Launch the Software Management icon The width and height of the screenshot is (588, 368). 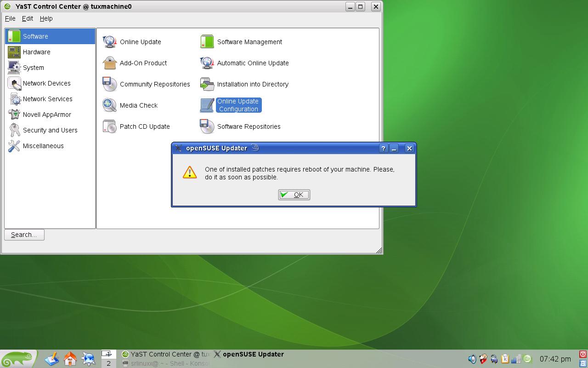click(x=207, y=42)
